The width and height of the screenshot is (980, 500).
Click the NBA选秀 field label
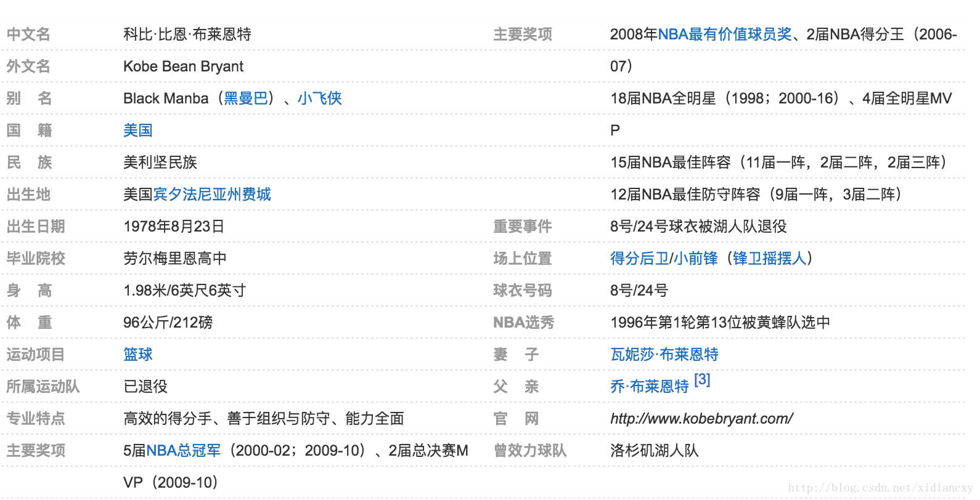click(524, 323)
